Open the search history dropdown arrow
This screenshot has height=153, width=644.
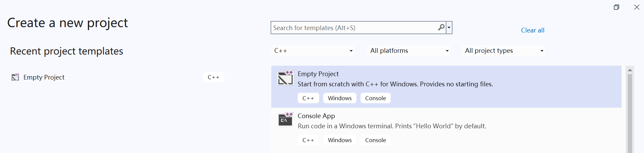449,28
